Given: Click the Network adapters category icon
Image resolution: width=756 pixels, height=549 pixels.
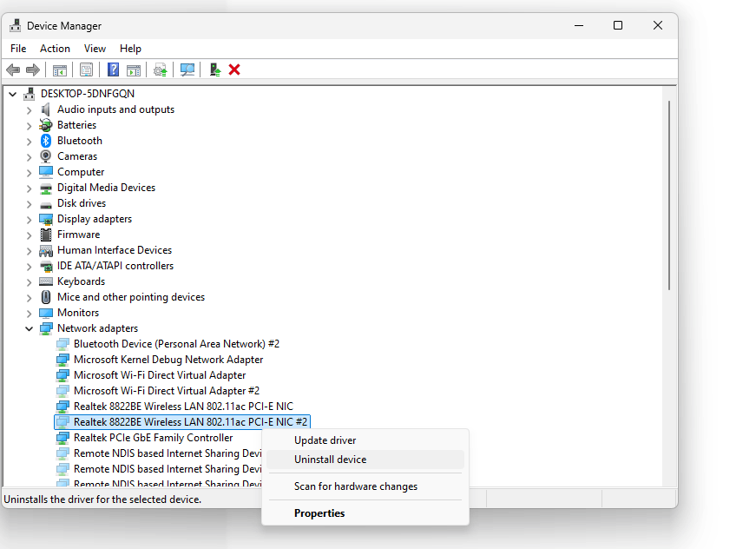Looking at the screenshot, I should pyautogui.click(x=45, y=327).
